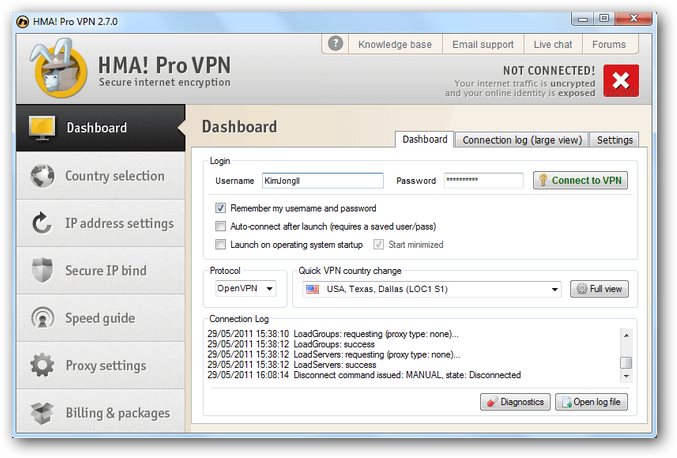Minimize the HMA! Pro VPN window
The width and height of the screenshot is (677, 458).
tap(583, 19)
